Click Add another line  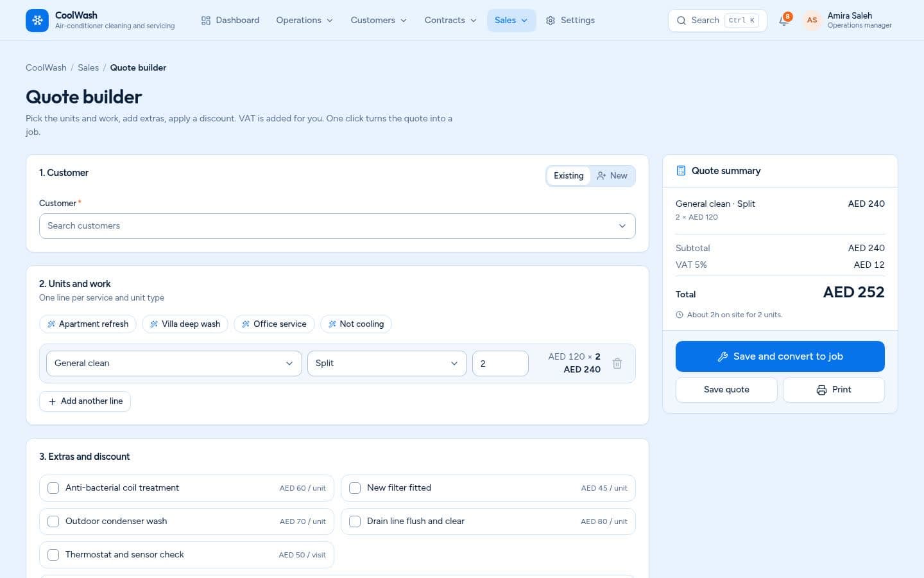click(85, 401)
